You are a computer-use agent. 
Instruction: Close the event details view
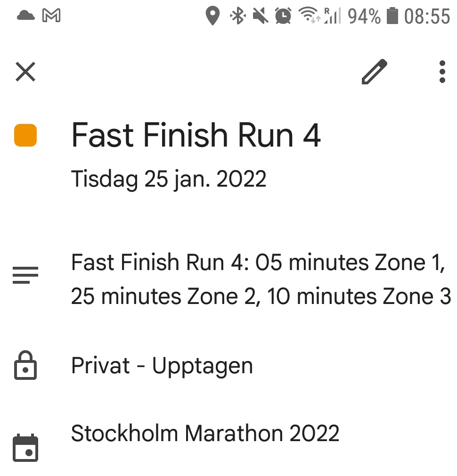pos(25,72)
